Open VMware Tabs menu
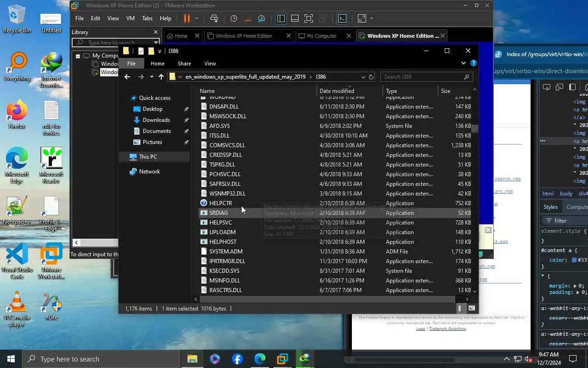The height and width of the screenshot is (368, 588). tap(147, 18)
